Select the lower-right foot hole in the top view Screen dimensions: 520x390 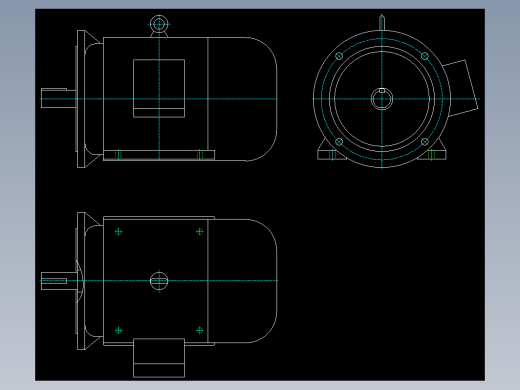(200, 330)
